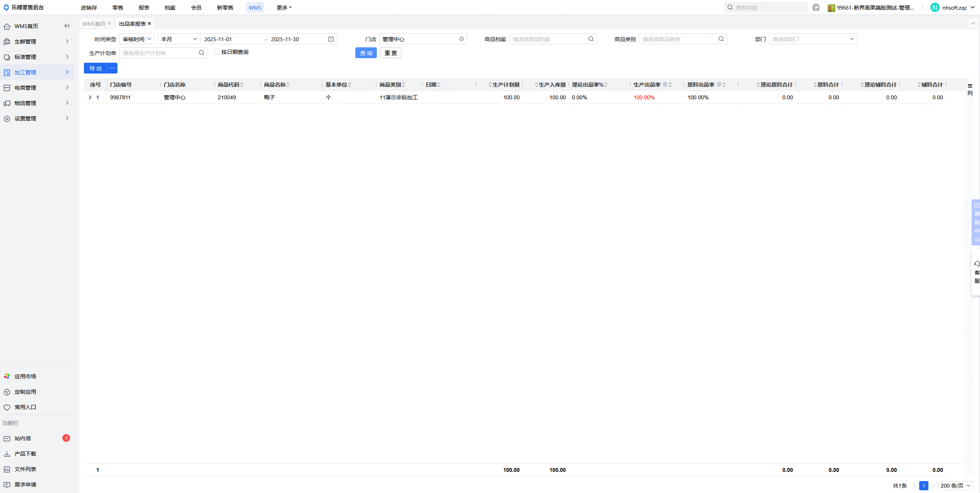Viewport: 980px width, 493px height.
Task: Open 客服 customer service widget
Action: (x=977, y=272)
